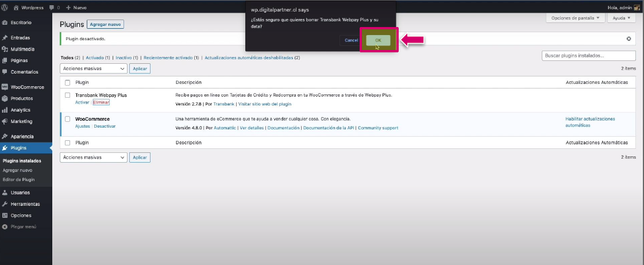Image resolution: width=644 pixels, height=265 pixels.
Task: Filter by Actualizaciones automáticas deshabilitadas
Action: click(x=249, y=58)
